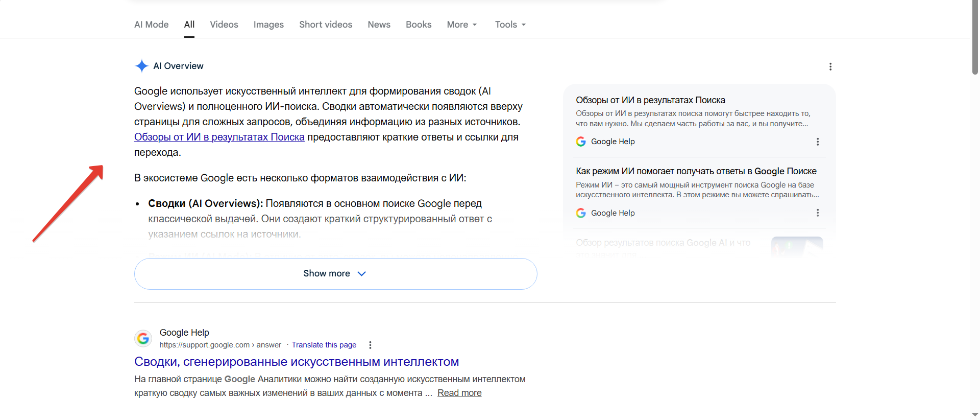This screenshot has height=420, width=980.
Task: Click the 'Google Help' site name above the result
Action: [184, 333]
